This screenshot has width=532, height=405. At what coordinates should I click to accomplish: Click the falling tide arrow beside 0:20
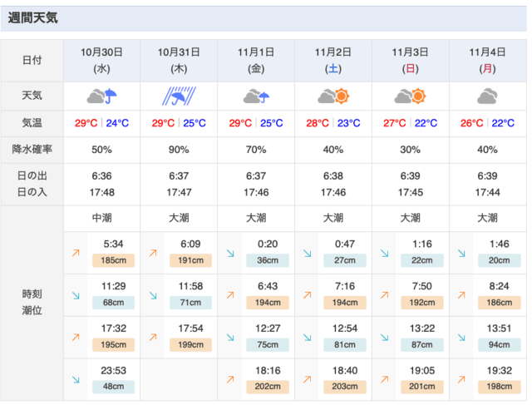(x=229, y=253)
